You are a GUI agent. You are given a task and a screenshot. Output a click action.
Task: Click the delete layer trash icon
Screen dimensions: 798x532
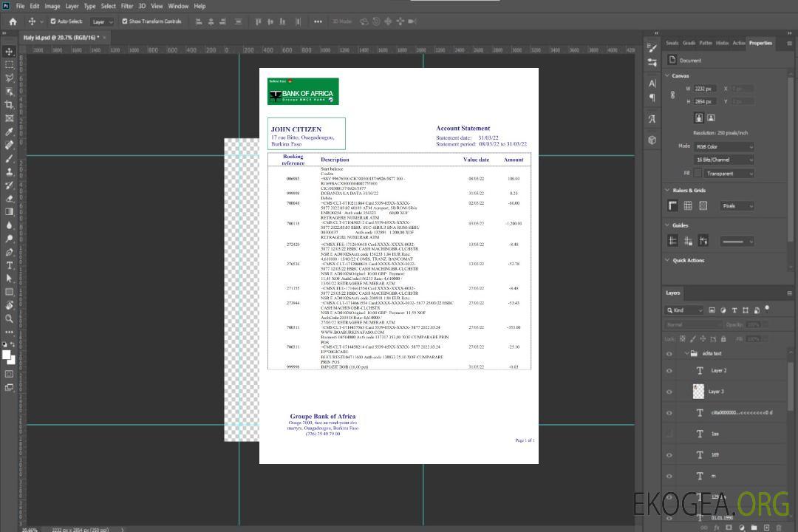click(x=777, y=527)
